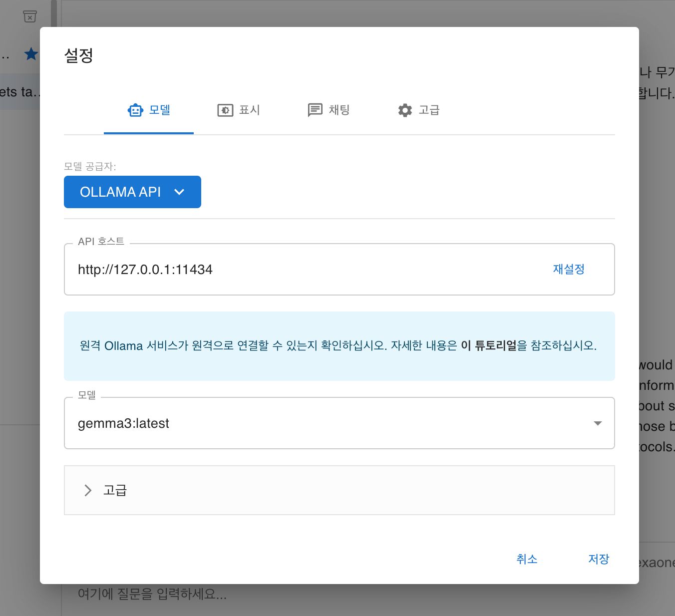
Task: Switch to the 모델 tab
Action: pyautogui.click(x=149, y=110)
